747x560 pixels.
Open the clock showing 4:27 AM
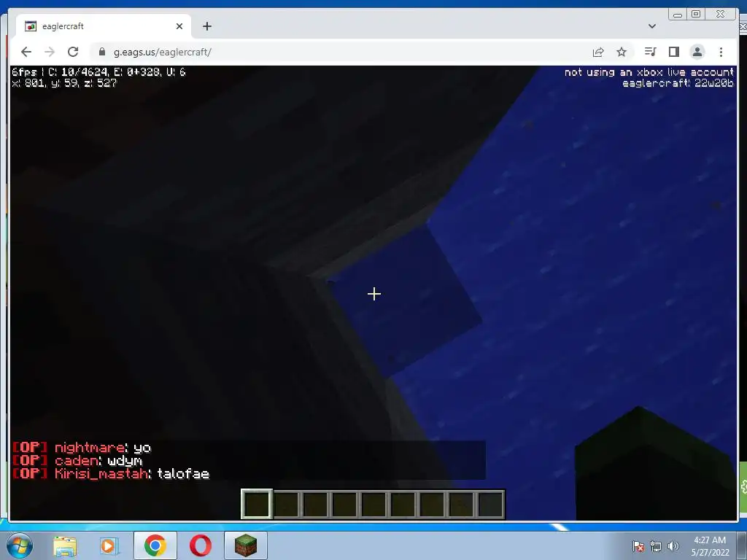[x=710, y=546]
